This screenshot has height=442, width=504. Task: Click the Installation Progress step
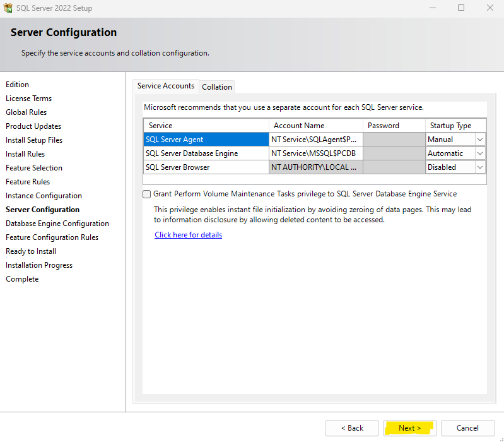tap(39, 265)
